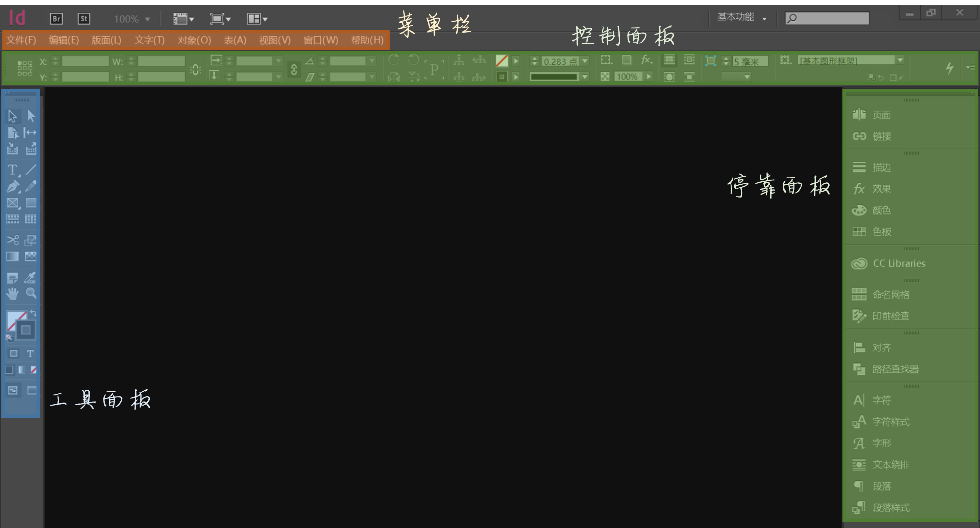Open Adobe Bridge via Br icon
Screen dimensions: 980x528
coord(56,19)
